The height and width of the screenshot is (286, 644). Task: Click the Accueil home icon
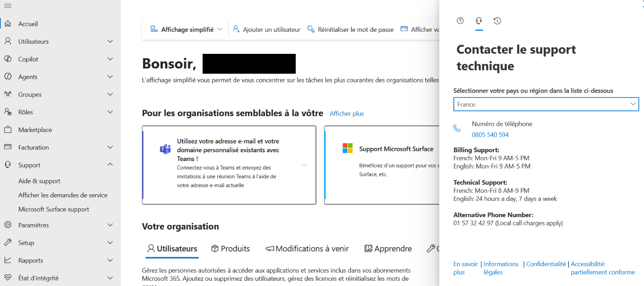pyautogui.click(x=8, y=24)
